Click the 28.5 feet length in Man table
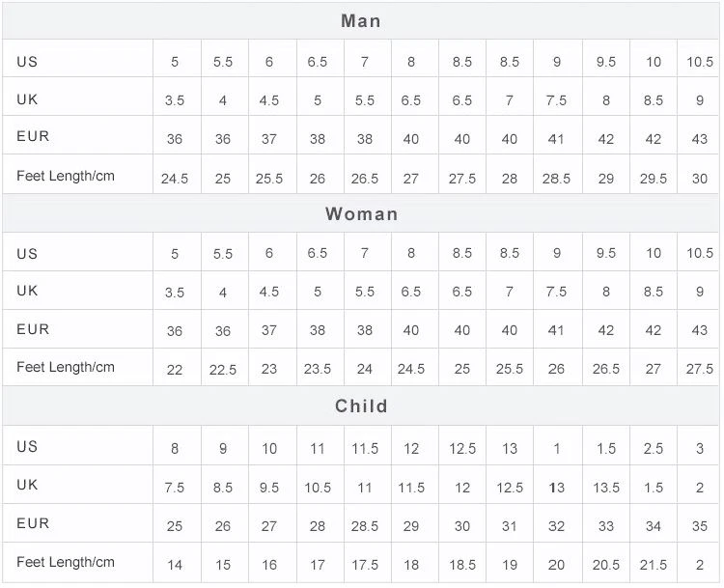Viewport: 724px width, 588px height. coord(556,179)
